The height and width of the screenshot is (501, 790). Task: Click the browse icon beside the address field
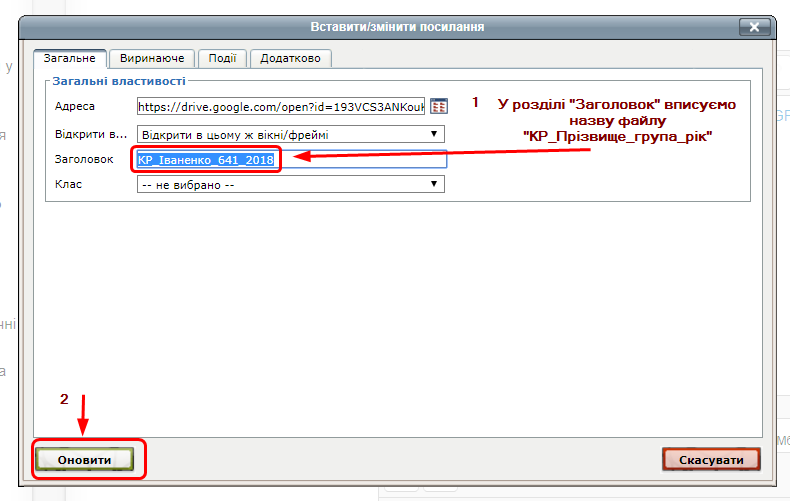pos(438,106)
